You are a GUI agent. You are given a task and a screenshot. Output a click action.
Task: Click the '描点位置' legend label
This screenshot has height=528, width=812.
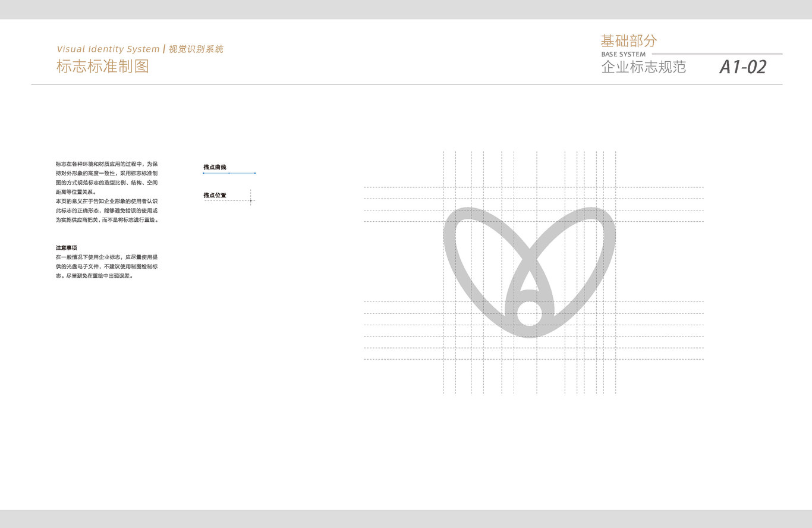coord(215,195)
